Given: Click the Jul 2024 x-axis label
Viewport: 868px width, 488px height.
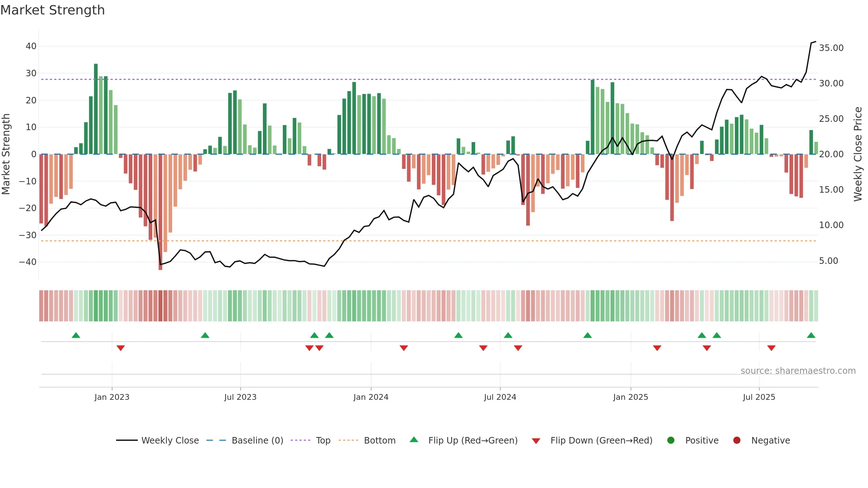Looking at the screenshot, I should (500, 397).
